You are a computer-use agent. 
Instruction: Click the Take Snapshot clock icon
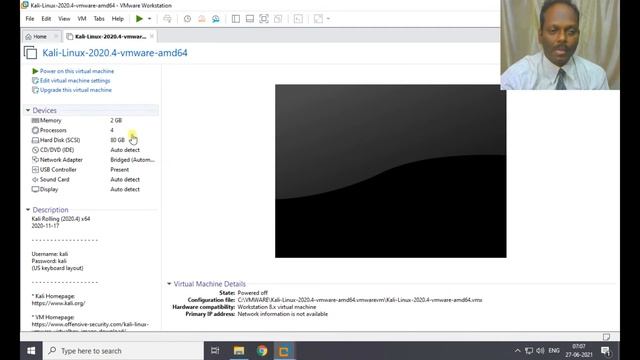(x=187, y=19)
